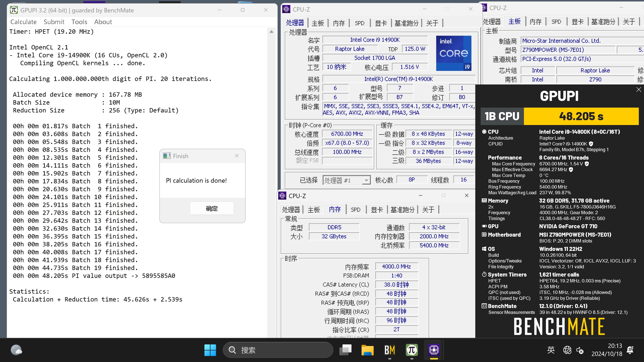Click the Intel Core i9 logo image
Image resolution: width=644 pixels, height=362 pixels.
click(454, 53)
